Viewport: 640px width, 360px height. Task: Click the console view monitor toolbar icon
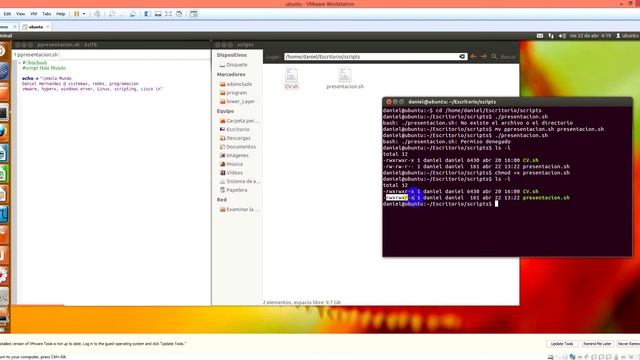(x=158, y=13)
